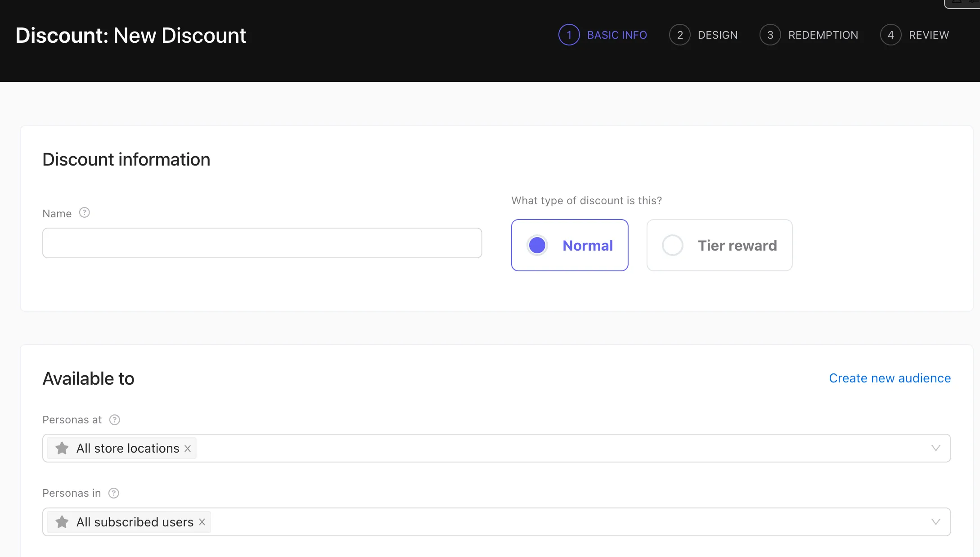The width and height of the screenshot is (980, 557).
Task: Select the Tier reward discount type
Action: (737, 245)
